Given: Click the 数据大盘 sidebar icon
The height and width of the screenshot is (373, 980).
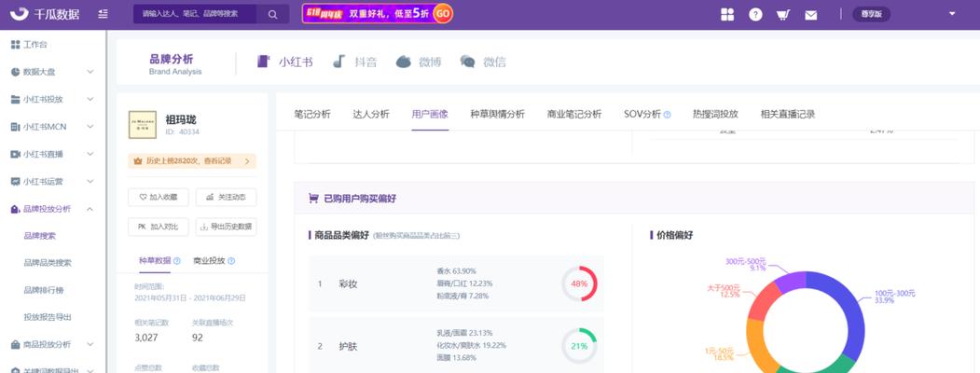Looking at the screenshot, I should (x=16, y=72).
